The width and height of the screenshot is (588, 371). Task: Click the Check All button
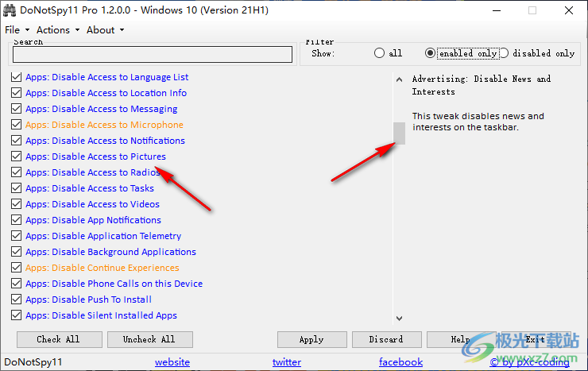tap(60, 339)
